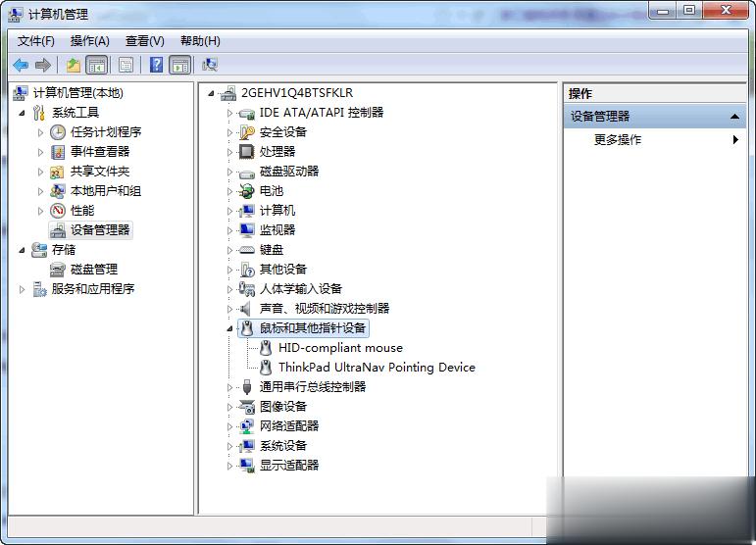Expand the 服务和应用程序 node
The image size is (756, 545).
(22, 289)
